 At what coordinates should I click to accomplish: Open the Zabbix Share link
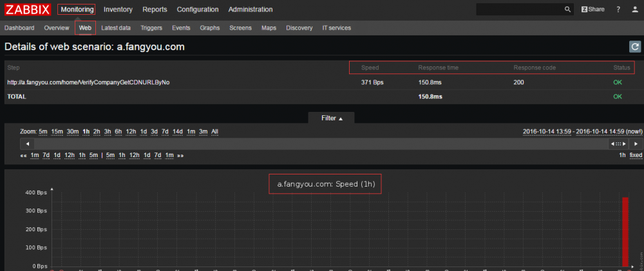click(x=592, y=10)
